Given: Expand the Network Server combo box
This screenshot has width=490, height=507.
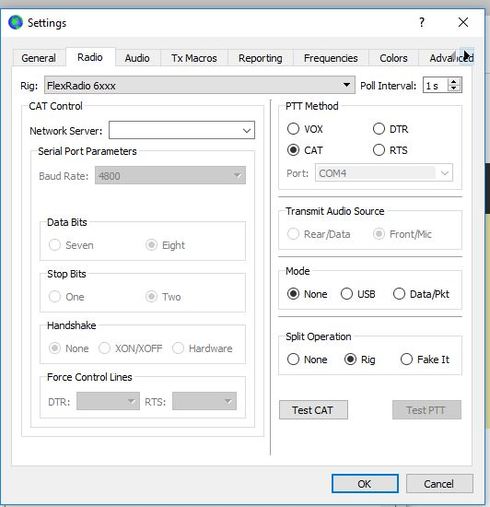Looking at the screenshot, I should [247, 130].
